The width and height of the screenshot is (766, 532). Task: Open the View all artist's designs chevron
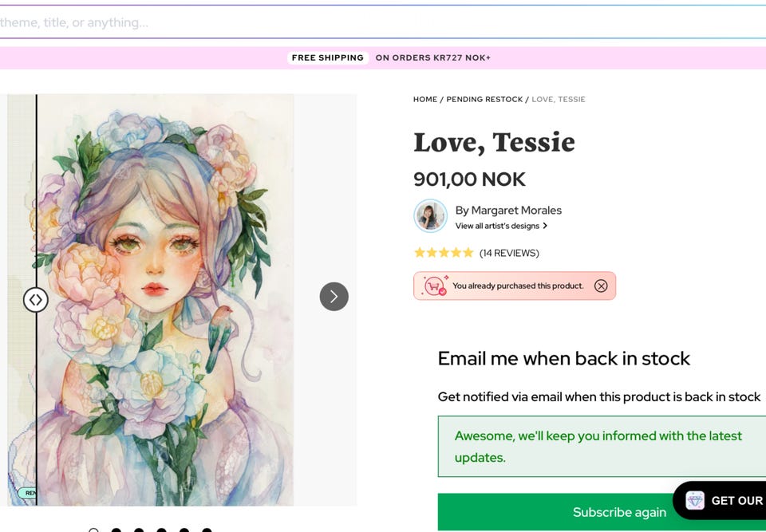[545, 227]
